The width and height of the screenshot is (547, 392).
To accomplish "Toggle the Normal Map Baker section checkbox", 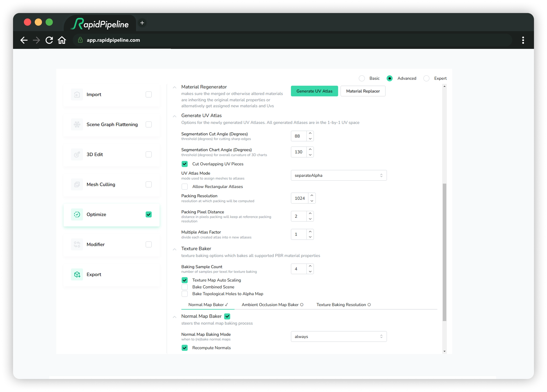I will click(227, 316).
